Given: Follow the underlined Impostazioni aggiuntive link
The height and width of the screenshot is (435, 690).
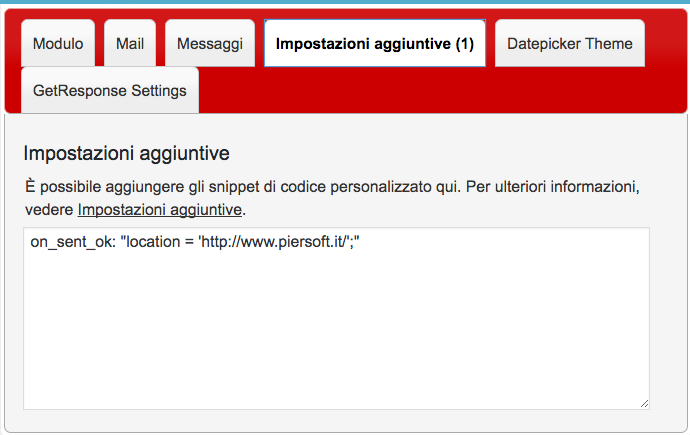Looking at the screenshot, I should [x=160, y=210].
